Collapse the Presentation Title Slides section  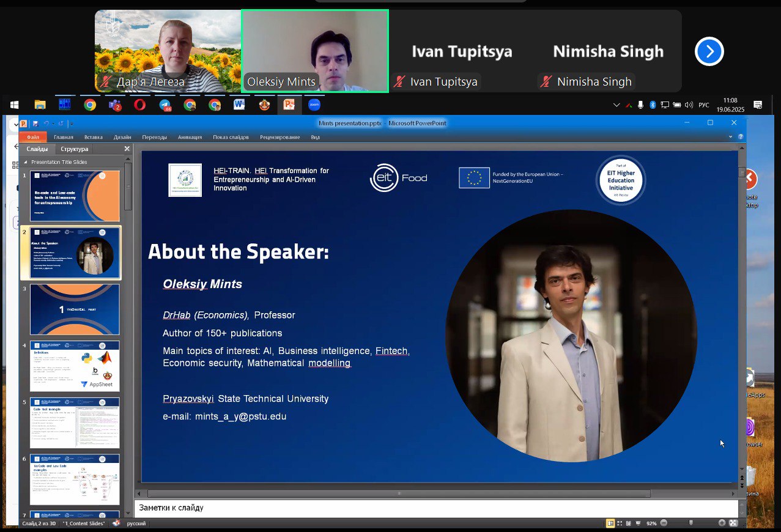point(26,163)
